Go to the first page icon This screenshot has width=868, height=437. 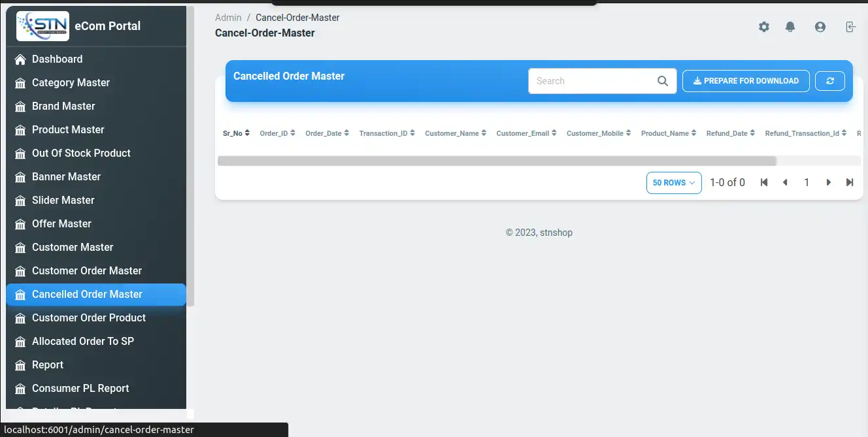pos(763,183)
